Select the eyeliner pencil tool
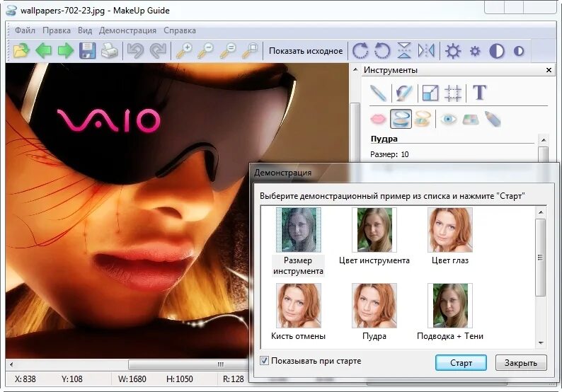Image resolution: width=562 pixels, height=392 pixels. pyautogui.click(x=493, y=119)
